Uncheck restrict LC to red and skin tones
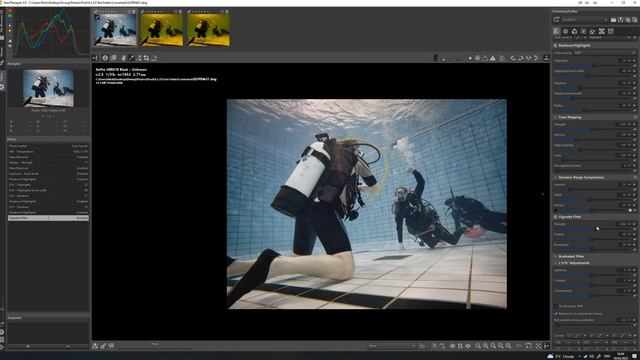Screen dimensions: 640x360 tap(556, 313)
